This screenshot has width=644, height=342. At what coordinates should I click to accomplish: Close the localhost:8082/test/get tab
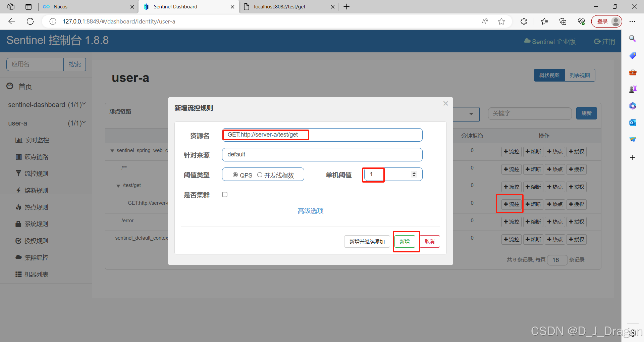332,7
